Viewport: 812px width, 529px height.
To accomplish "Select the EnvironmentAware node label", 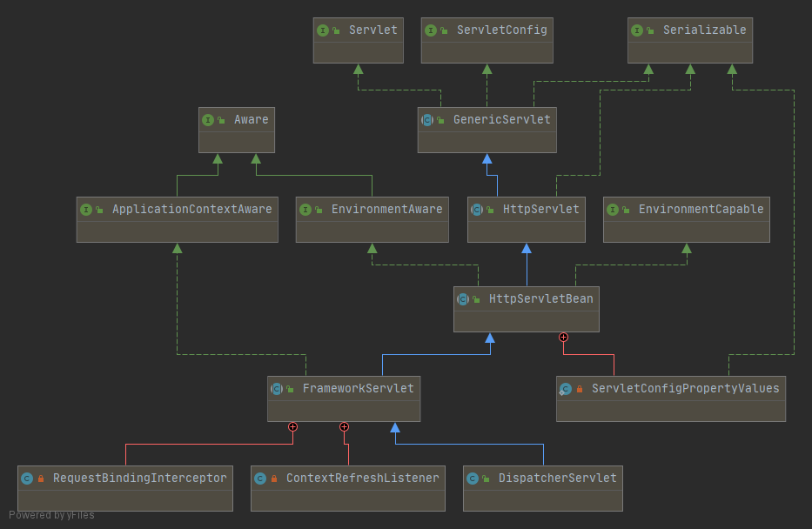I will (386, 210).
